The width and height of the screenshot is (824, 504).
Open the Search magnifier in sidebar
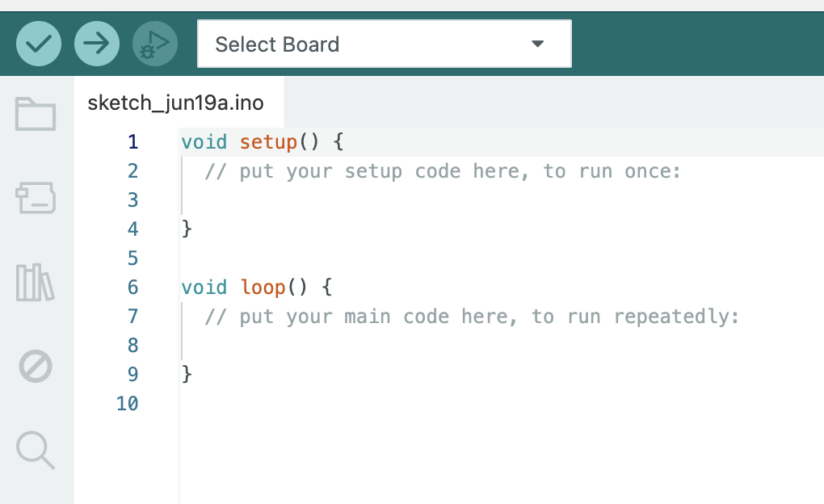[x=36, y=449]
